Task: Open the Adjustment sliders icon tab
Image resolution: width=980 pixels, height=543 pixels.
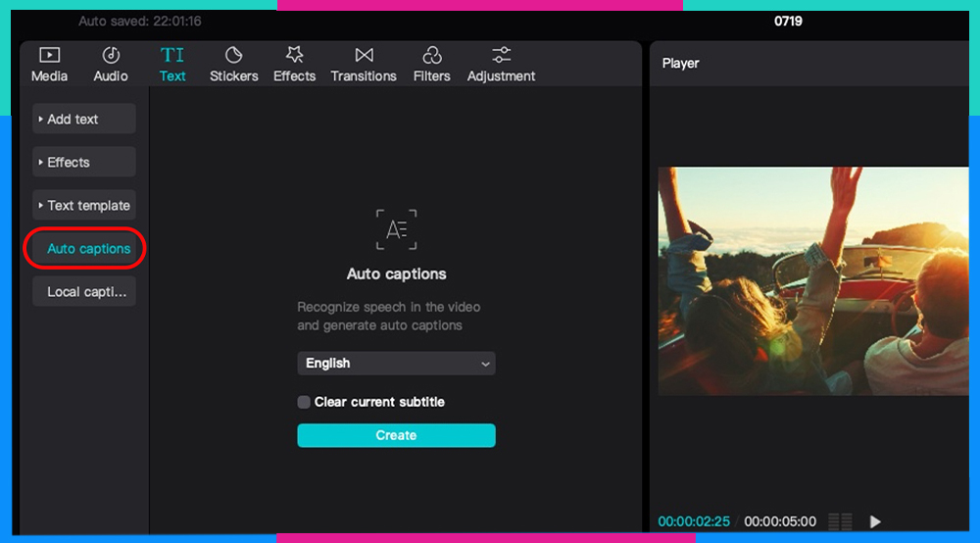Action: tap(501, 56)
